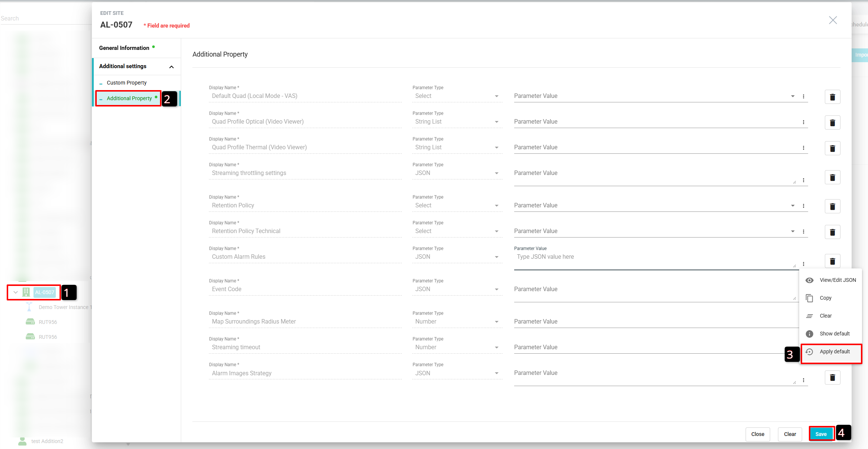Delete the Custom Alarm Rules row
The image size is (868, 449).
point(832,261)
